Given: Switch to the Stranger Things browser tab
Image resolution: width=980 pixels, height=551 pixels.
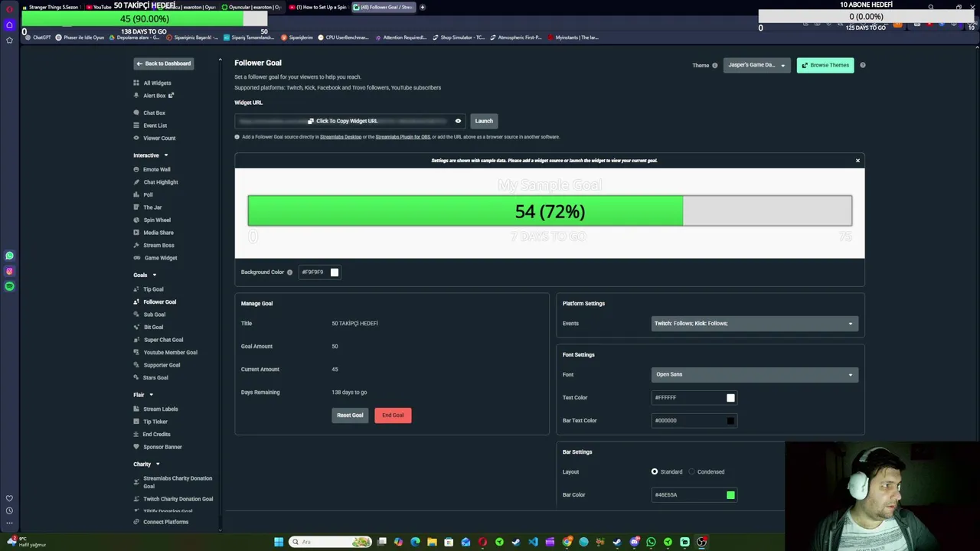Looking at the screenshot, I should pyautogui.click(x=51, y=7).
